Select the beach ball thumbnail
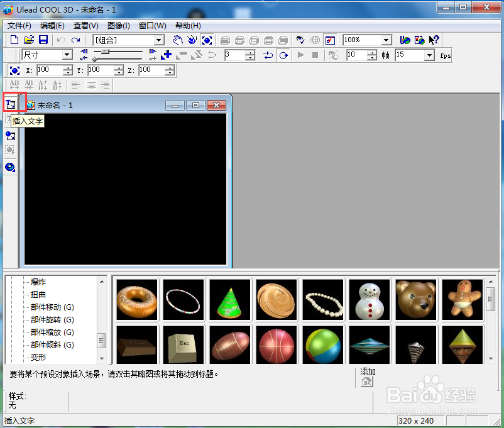 (323, 344)
